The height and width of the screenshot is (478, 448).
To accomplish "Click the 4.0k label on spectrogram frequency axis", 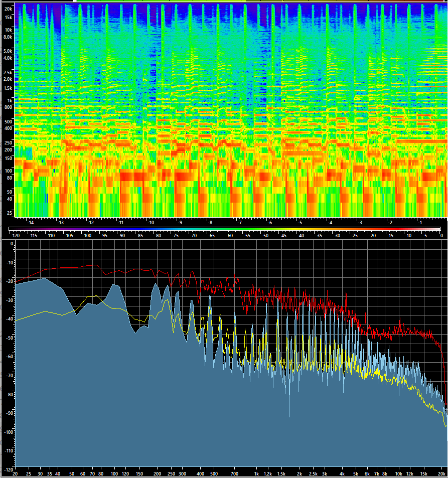I will tap(8, 58).
